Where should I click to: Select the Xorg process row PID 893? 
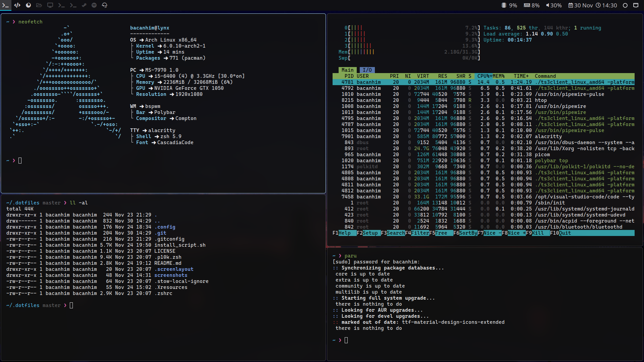pos(484,148)
